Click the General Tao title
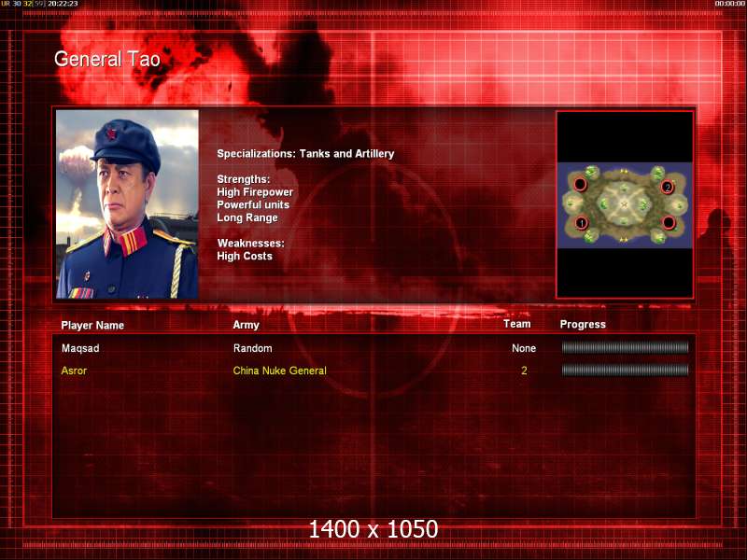The height and width of the screenshot is (560, 747). pos(107,59)
